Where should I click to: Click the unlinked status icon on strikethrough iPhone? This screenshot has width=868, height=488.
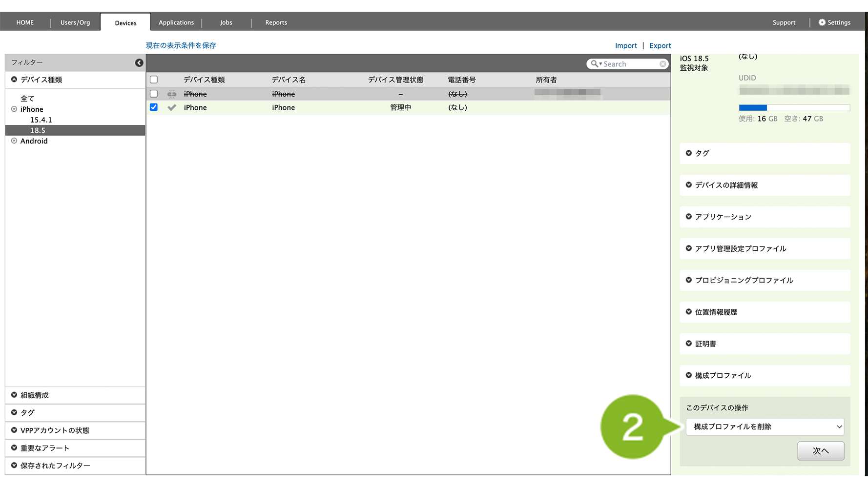pyautogui.click(x=172, y=94)
